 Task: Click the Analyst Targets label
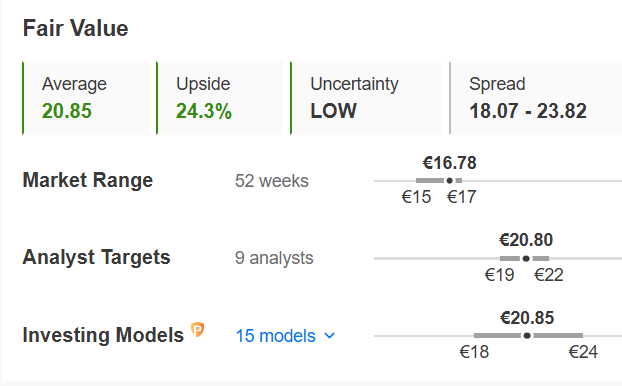coord(96,257)
